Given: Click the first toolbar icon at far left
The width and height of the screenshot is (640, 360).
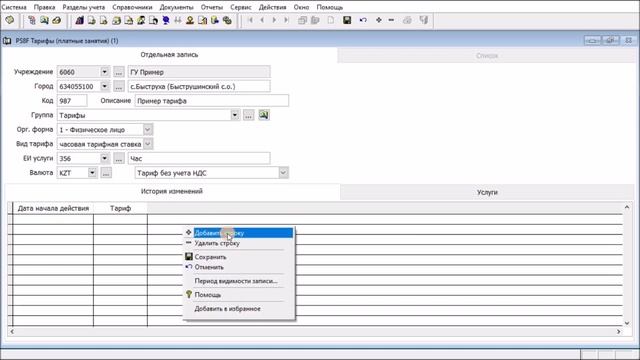Looking at the screenshot, I should point(10,20).
